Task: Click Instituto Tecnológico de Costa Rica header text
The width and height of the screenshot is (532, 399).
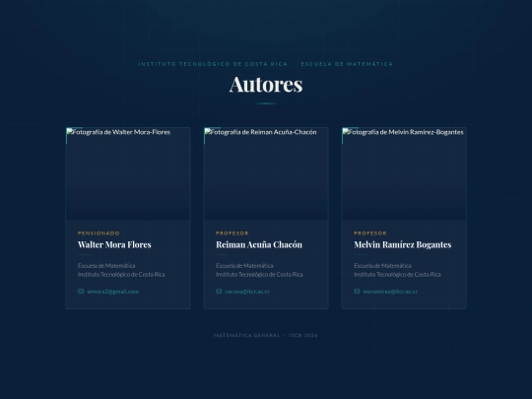Action: pos(213,64)
